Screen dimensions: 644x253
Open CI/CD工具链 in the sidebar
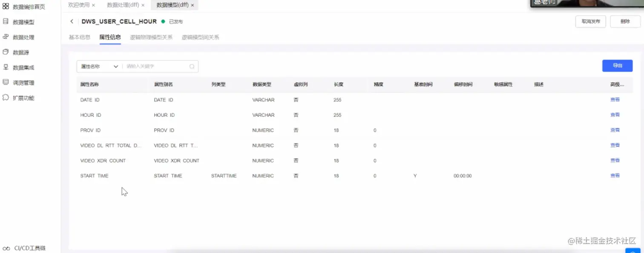30,248
